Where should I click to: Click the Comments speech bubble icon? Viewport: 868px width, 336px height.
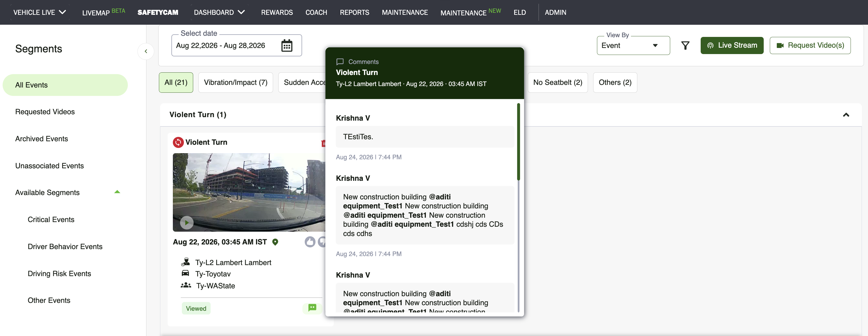click(x=340, y=62)
